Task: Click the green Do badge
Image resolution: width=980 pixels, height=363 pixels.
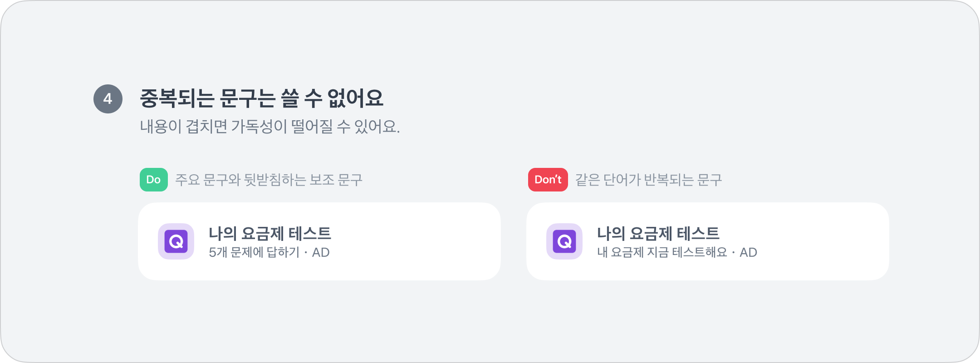Action: [x=153, y=180]
